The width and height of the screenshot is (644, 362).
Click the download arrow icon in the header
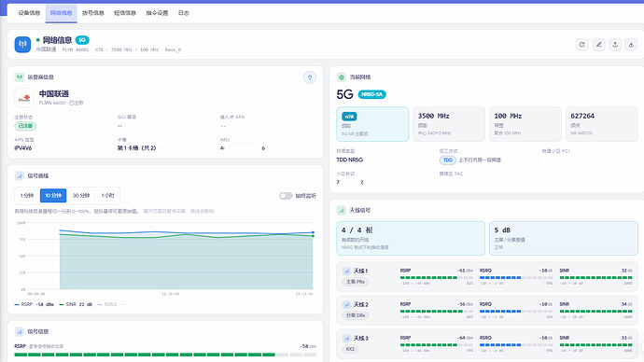[631, 45]
